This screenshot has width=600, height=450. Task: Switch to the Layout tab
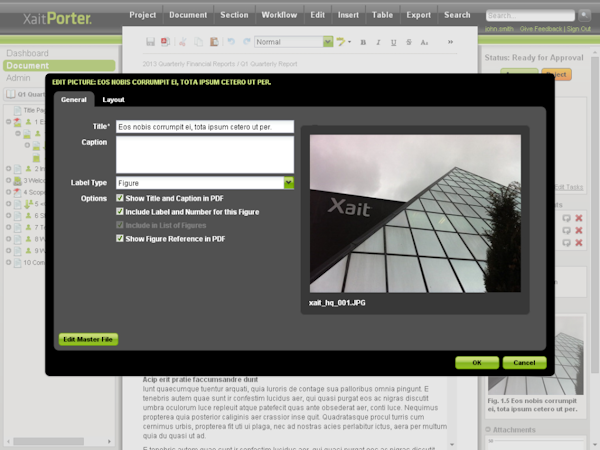coord(113,99)
